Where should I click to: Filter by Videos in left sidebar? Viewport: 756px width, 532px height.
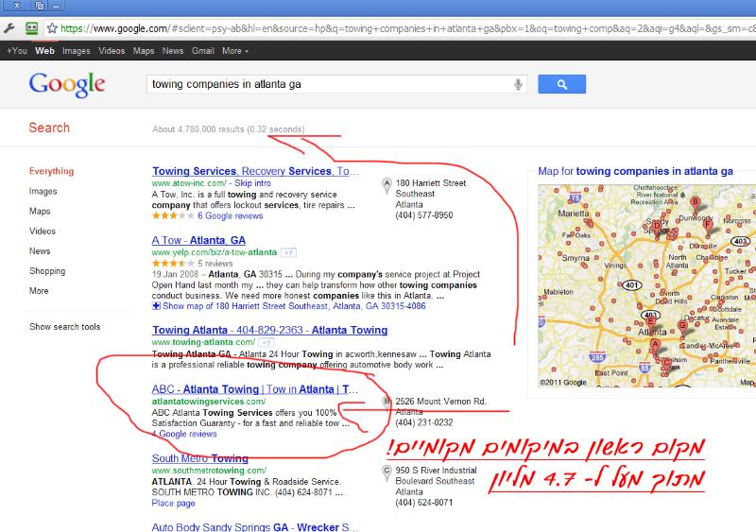(x=43, y=231)
